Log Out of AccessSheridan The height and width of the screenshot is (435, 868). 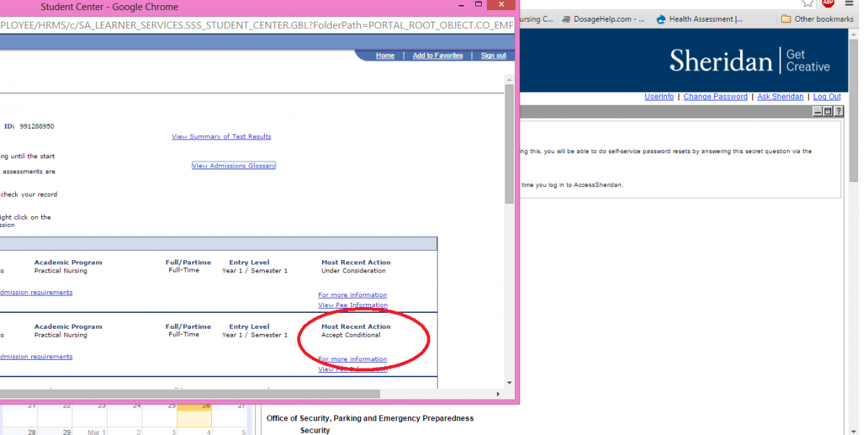(x=827, y=97)
